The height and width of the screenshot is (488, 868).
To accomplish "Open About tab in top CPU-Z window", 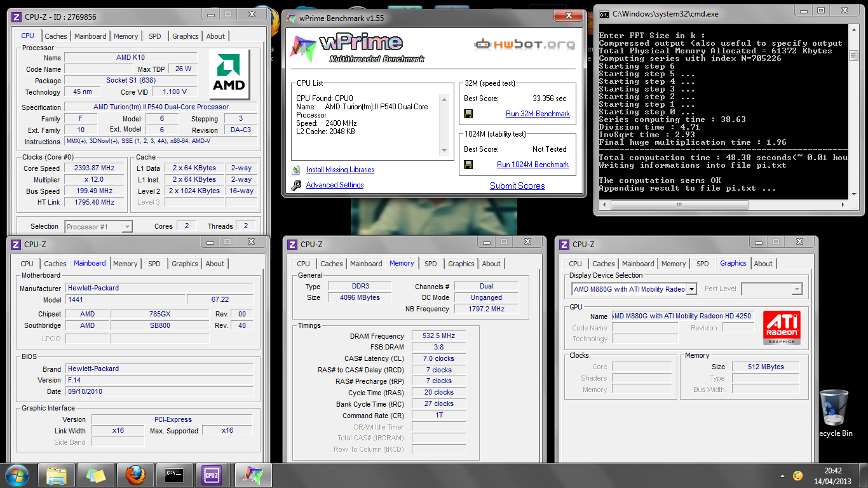I will point(215,36).
